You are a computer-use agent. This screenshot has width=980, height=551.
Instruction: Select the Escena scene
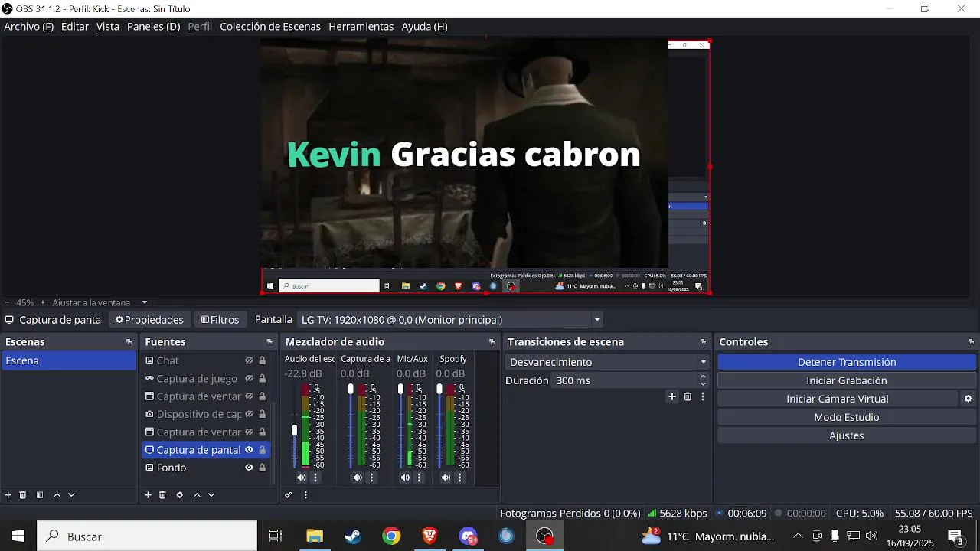[x=69, y=360]
